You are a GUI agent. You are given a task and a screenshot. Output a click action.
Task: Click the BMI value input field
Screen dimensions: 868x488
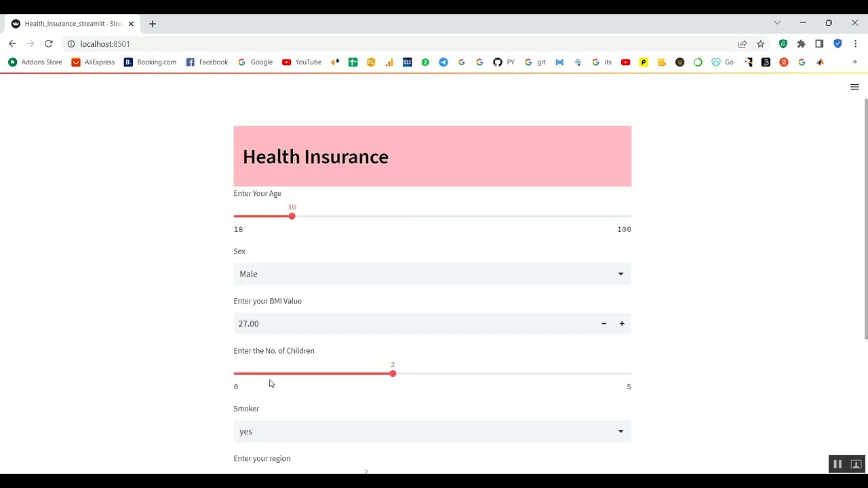[415, 323]
